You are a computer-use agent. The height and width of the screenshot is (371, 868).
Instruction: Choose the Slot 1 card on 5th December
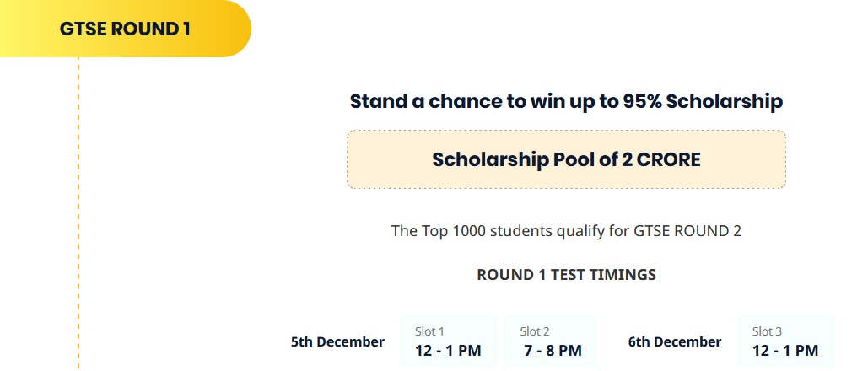tap(448, 341)
